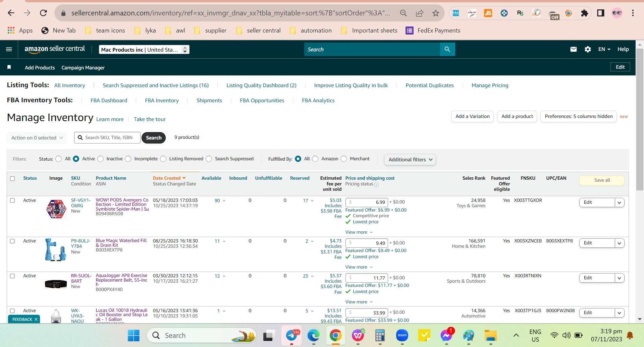Go back with the browser back arrow
The image size is (644, 347).
click(x=11, y=13)
